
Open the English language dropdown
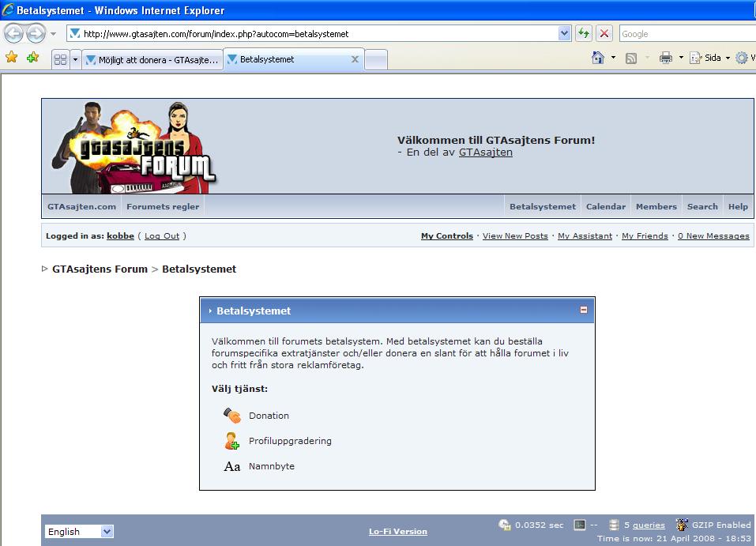point(79,532)
